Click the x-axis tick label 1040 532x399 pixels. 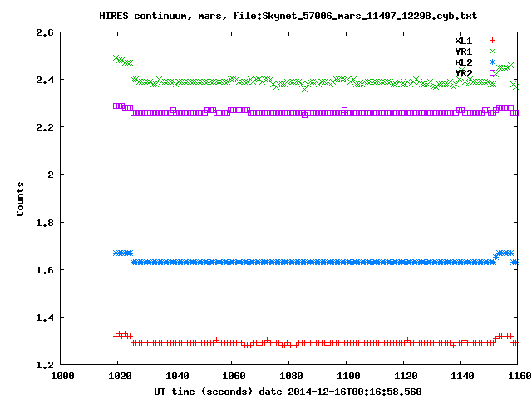[177, 376]
